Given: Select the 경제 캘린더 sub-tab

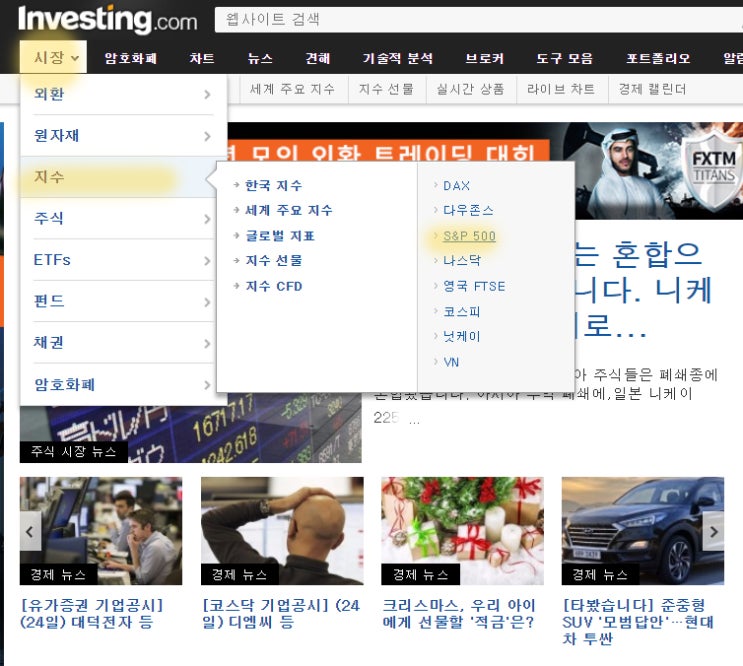Looking at the screenshot, I should point(652,89).
